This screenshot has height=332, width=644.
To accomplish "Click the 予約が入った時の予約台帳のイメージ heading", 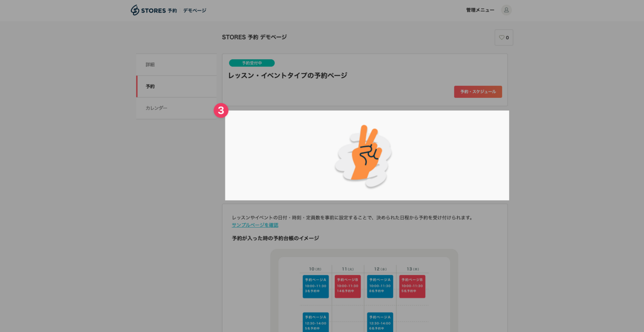I will (275, 238).
